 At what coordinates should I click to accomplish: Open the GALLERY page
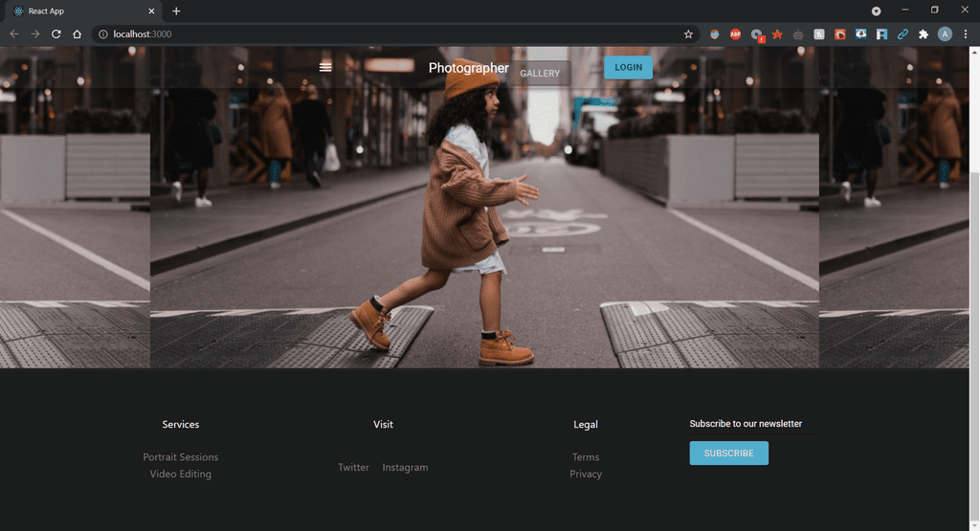point(540,73)
